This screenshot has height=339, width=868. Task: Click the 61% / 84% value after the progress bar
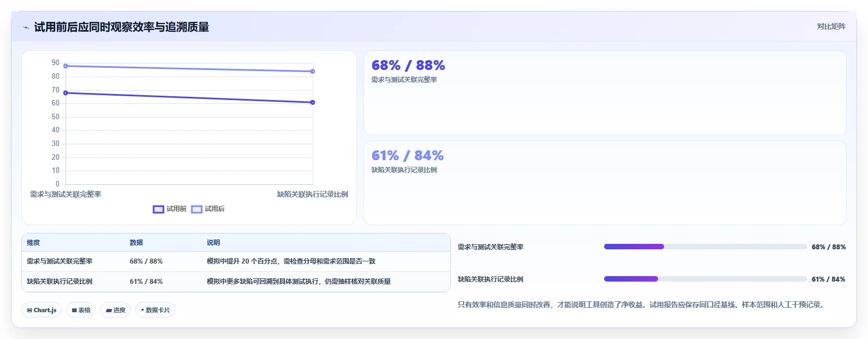click(x=829, y=279)
